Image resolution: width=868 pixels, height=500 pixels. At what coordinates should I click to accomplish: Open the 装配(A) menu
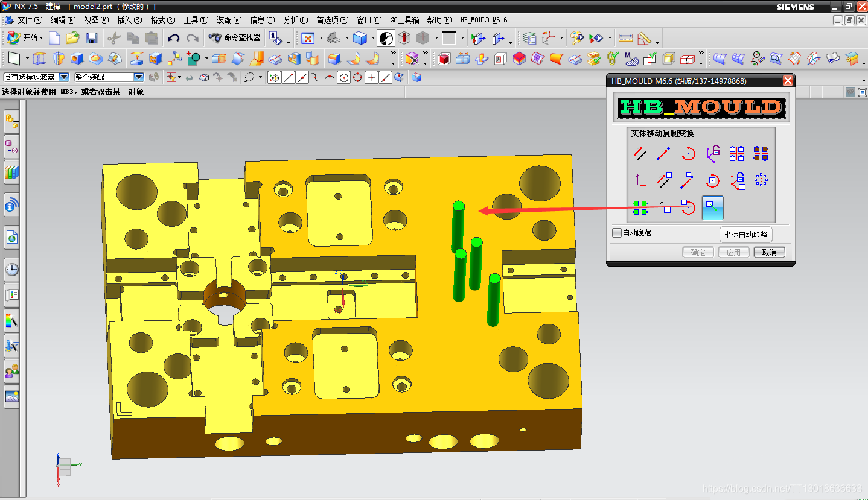tap(229, 20)
